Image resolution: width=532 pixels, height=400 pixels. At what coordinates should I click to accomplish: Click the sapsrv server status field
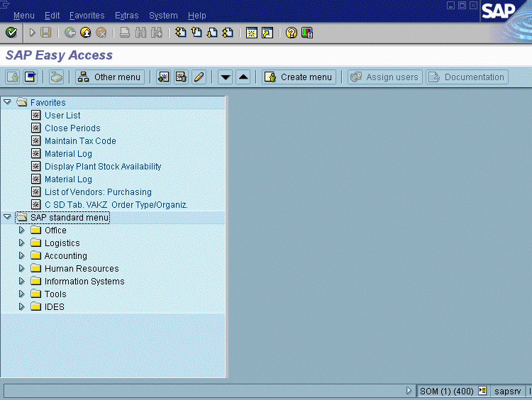508,391
